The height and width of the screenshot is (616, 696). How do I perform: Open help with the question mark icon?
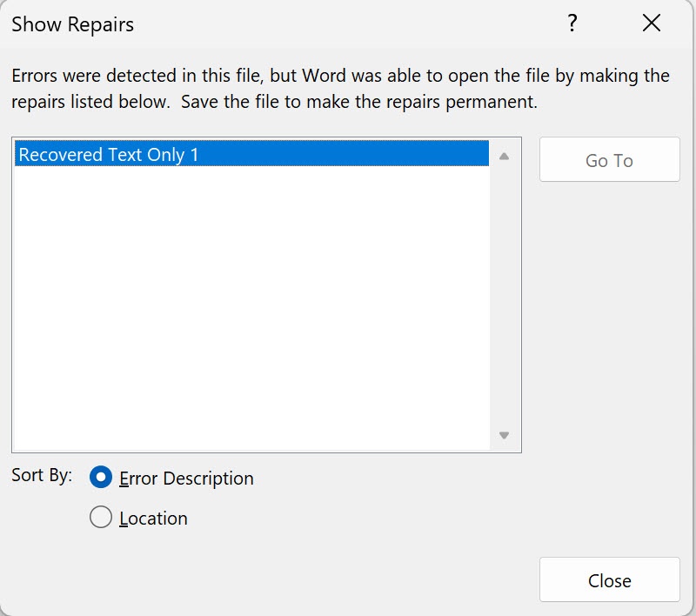click(x=572, y=23)
